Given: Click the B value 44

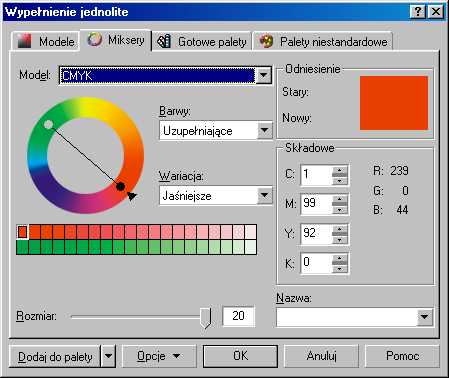Looking at the screenshot, I should (x=402, y=210).
